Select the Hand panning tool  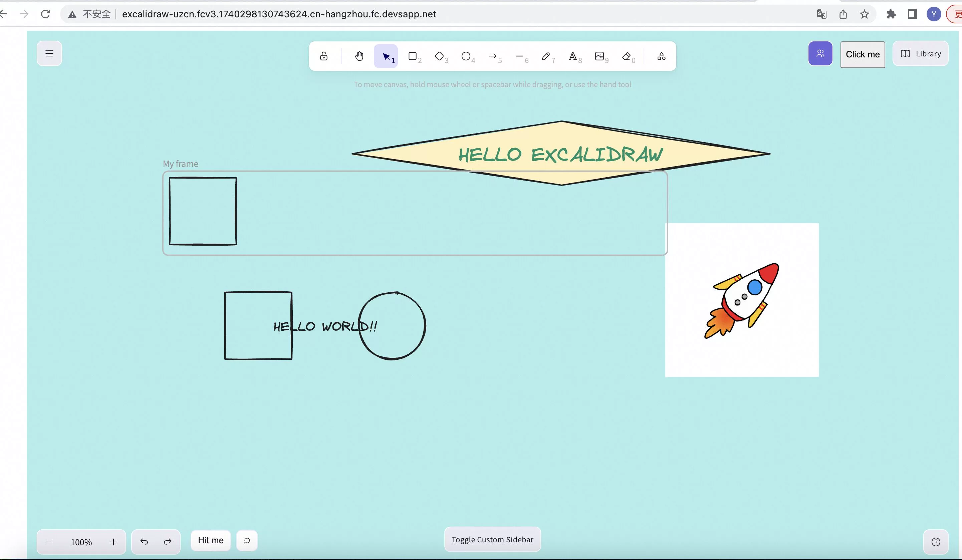tap(359, 56)
